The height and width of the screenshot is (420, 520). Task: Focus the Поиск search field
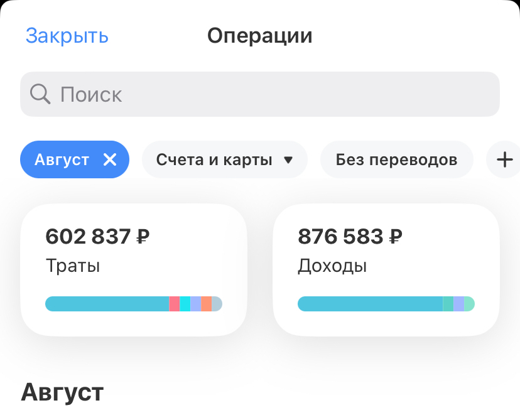[276, 95]
